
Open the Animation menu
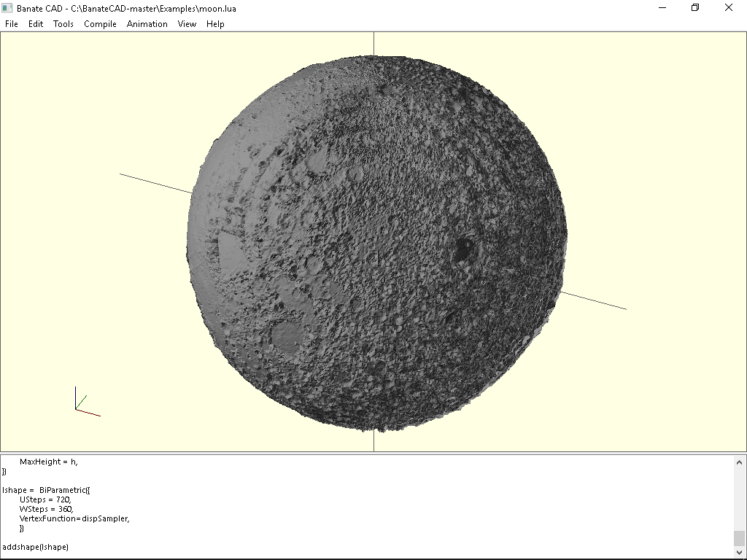click(x=147, y=23)
